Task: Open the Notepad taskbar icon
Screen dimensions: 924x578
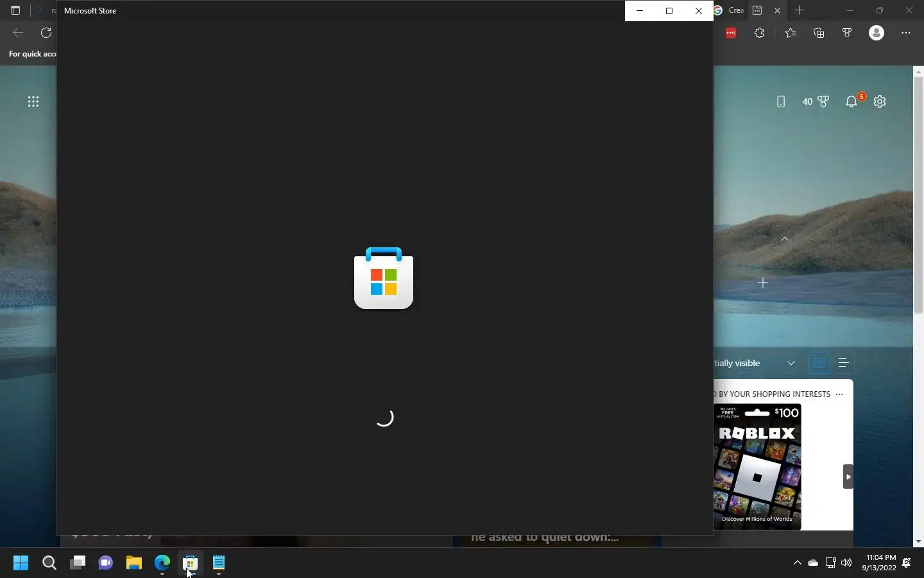Action: (219, 563)
